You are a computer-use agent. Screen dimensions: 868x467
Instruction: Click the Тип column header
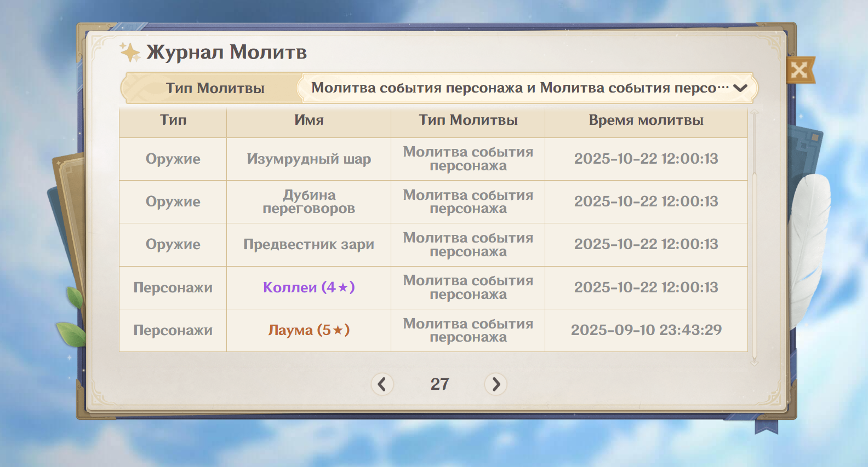pos(173,120)
